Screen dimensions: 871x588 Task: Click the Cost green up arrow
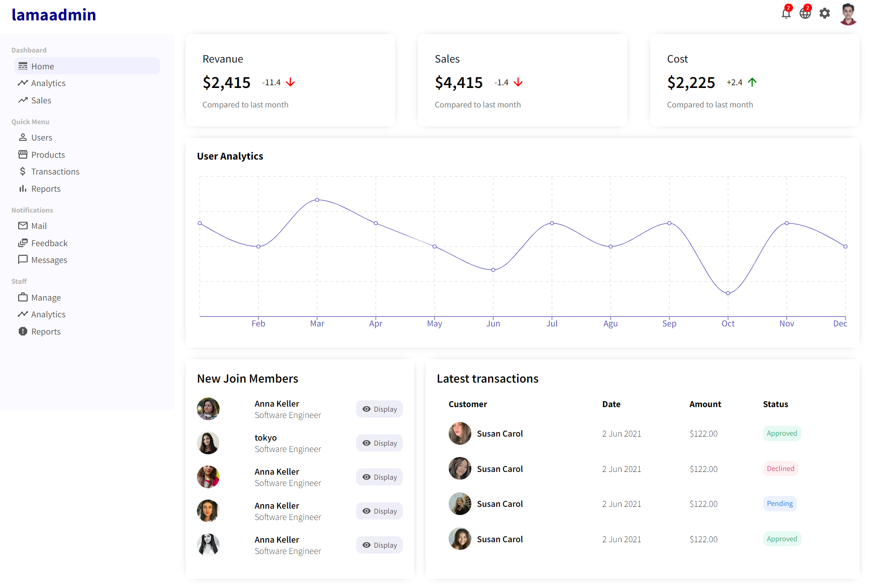click(752, 83)
